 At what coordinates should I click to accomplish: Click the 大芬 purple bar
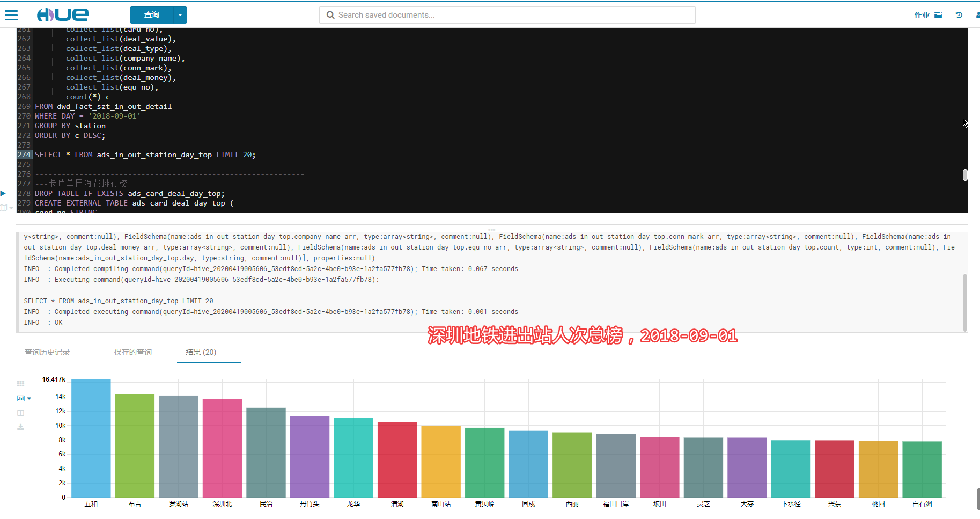click(747, 467)
